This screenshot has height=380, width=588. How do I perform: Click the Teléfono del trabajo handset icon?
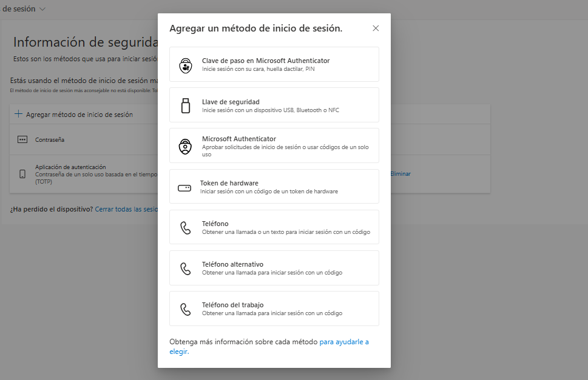point(185,309)
